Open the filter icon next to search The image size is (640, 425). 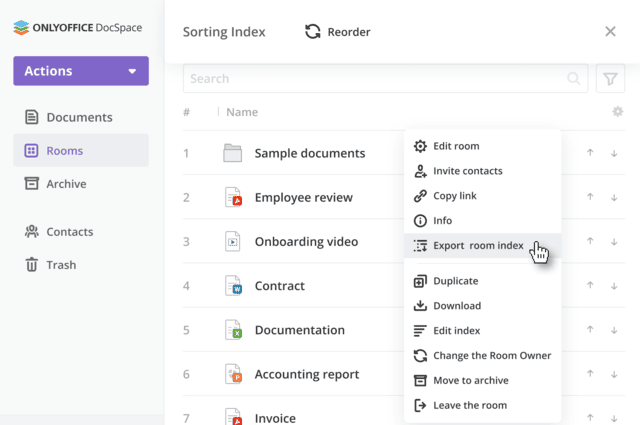point(610,79)
